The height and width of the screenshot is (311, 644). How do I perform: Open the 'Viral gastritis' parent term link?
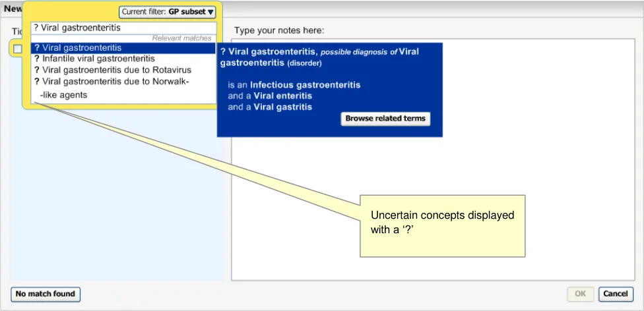click(x=283, y=107)
